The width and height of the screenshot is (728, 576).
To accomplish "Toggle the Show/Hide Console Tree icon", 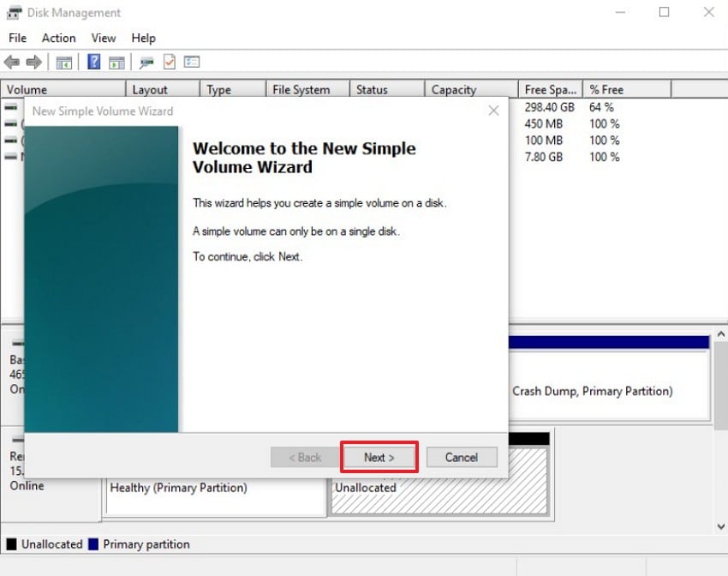I will click(x=64, y=63).
